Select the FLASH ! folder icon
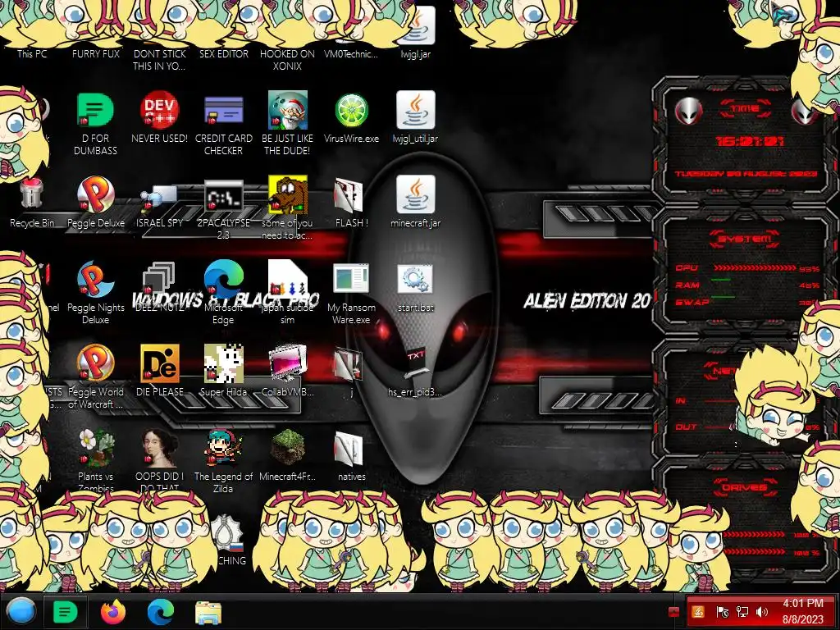The image size is (840, 630). pos(349,195)
